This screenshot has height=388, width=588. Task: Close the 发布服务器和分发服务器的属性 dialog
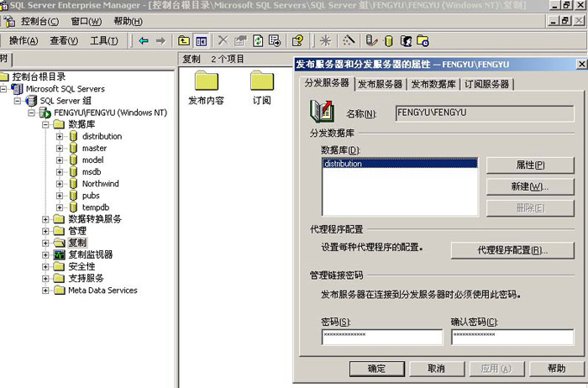pyautogui.click(x=581, y=64)
